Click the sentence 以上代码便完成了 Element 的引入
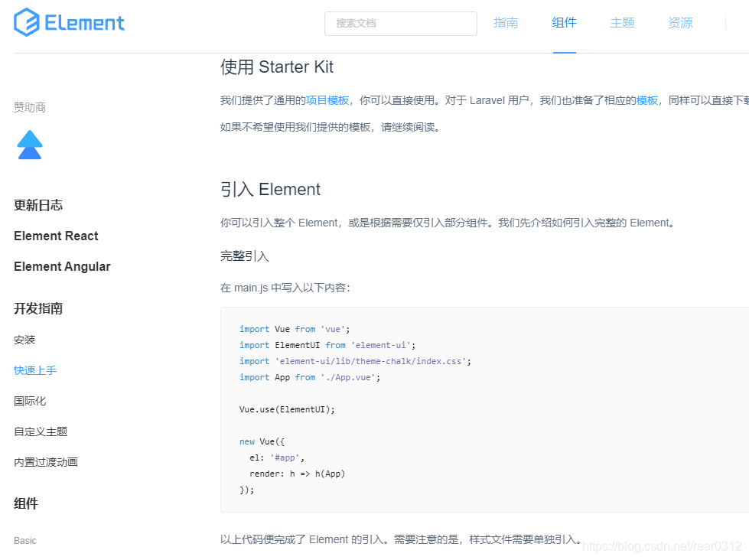The width and height of the screenshot is (749, 560). click(x=401, y=539)
